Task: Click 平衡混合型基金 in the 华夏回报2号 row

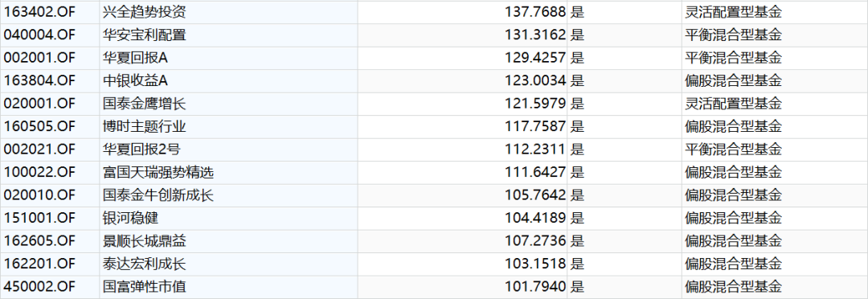Action: point(733,149)
